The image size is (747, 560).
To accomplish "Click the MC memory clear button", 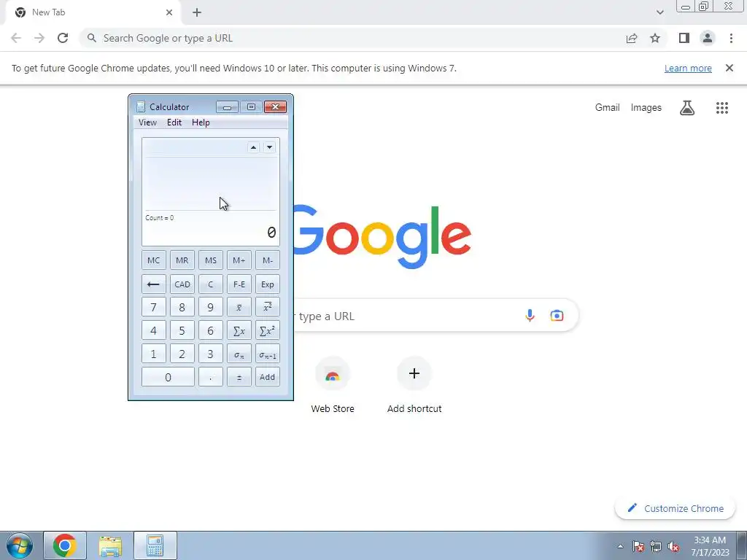I will pos(153,260).
